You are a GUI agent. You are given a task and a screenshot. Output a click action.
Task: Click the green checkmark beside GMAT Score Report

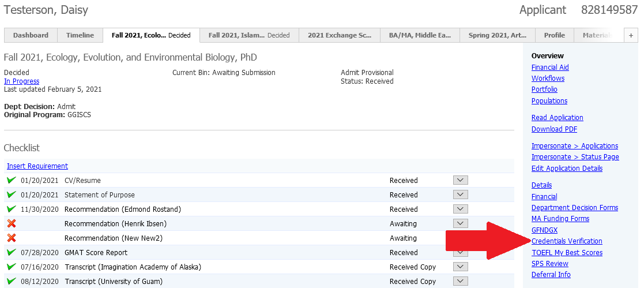12,252
